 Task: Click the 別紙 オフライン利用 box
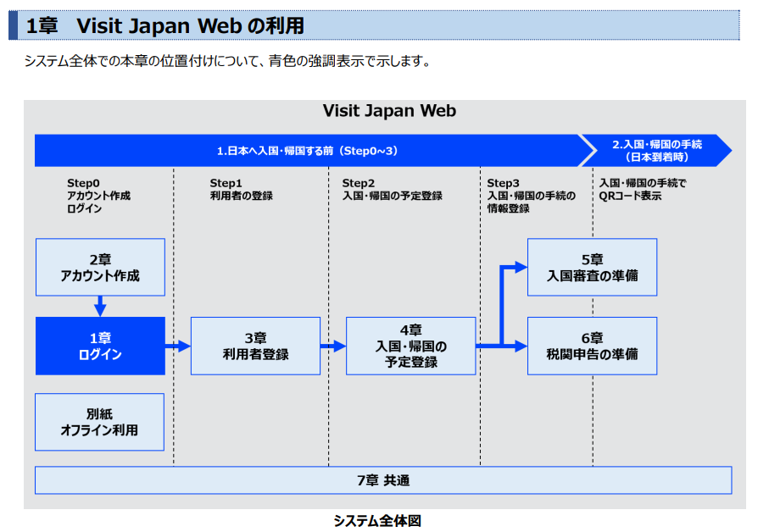pos(99,422)
